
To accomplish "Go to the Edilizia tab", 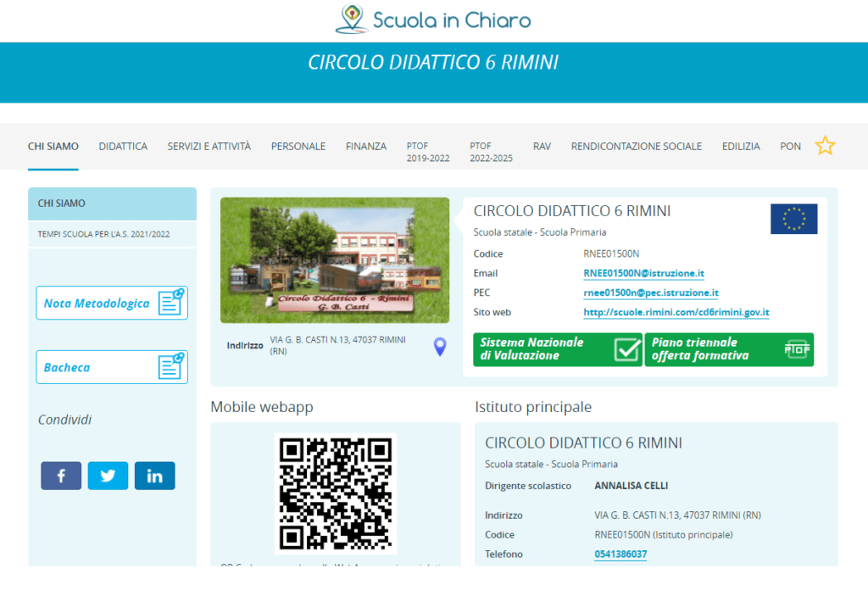I will [741, 146].
